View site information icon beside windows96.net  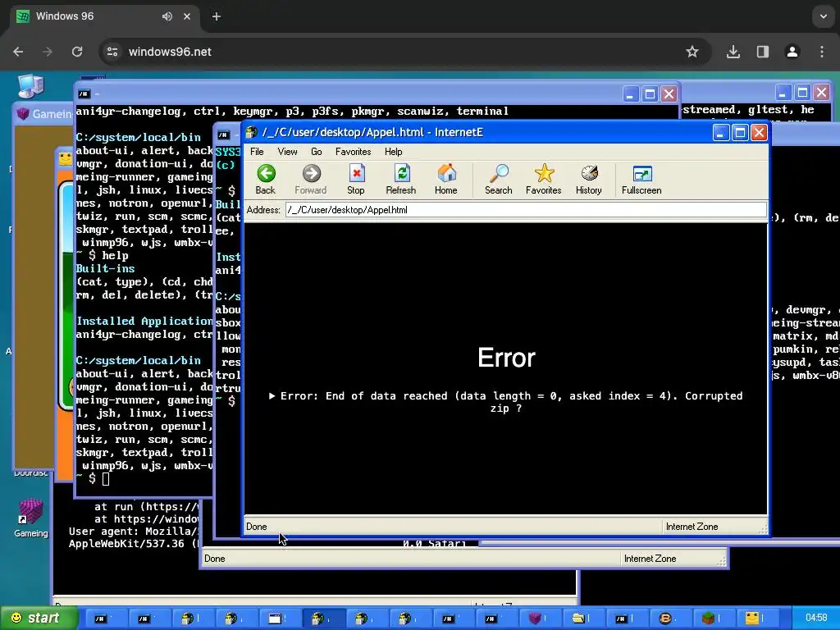112,52
